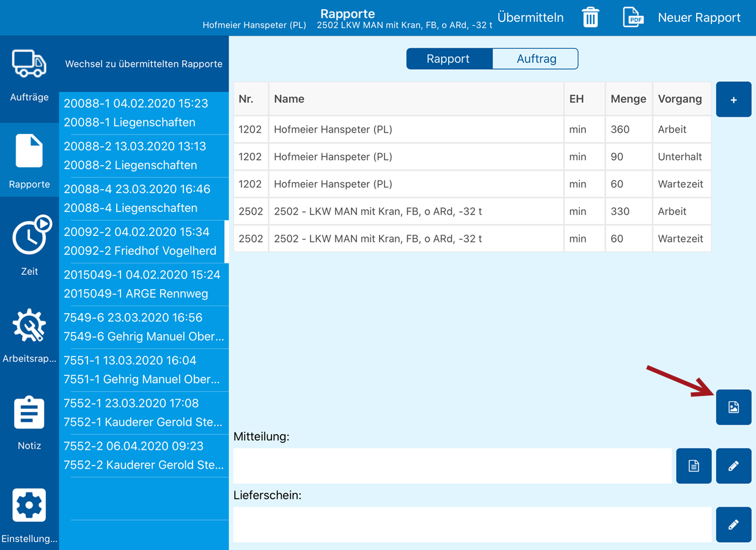Edit Lieferschein with pencil button
This screenshot has width=756, height=550.
pyautogui.click(x=733, y=524)
